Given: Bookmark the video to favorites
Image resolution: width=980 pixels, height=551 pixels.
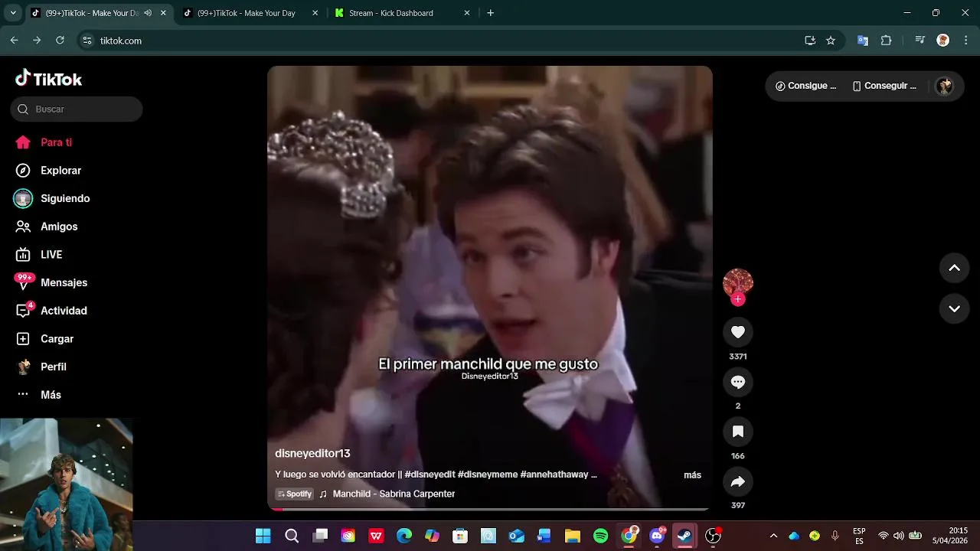Looking at the screenshot, I should 738,432.
